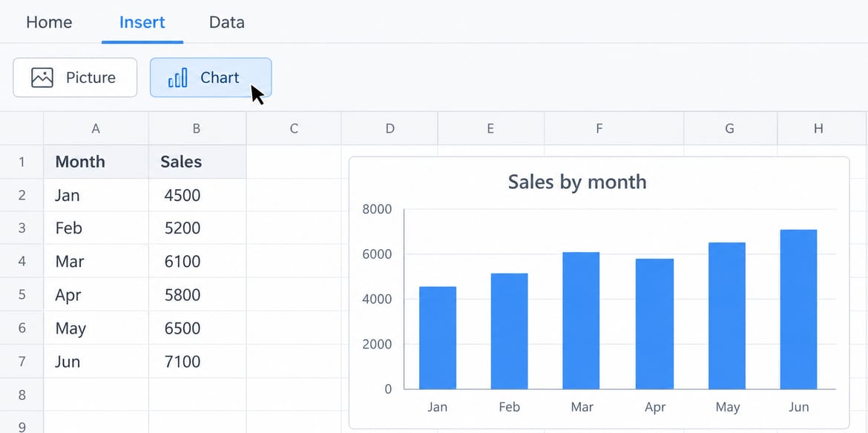Image resolution: width=868 pixels, height=433 pixels.
Task: Select the cell containing May
Action: 96,328
